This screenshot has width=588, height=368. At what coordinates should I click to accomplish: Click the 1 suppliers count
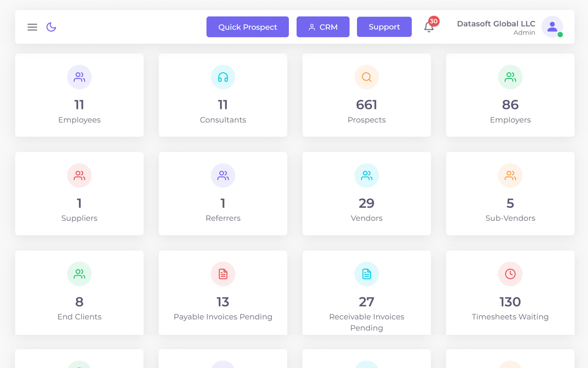click(79, 203)
